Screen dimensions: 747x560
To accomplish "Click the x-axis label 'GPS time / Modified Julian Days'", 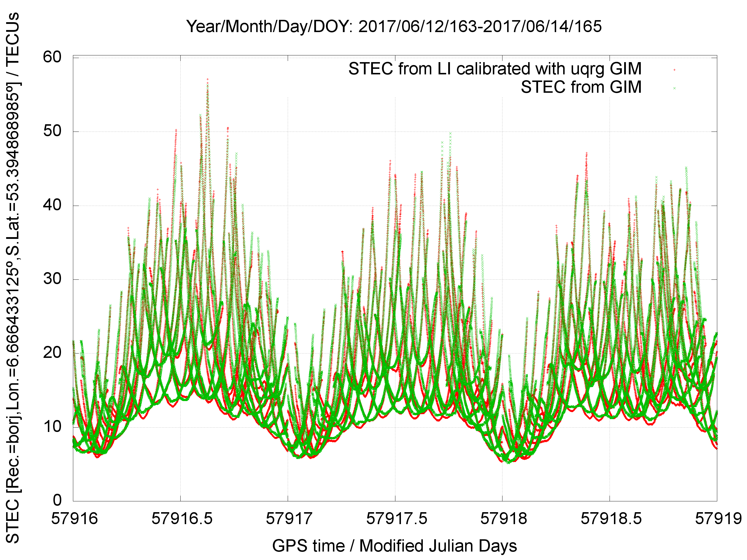I will point(395,545).
